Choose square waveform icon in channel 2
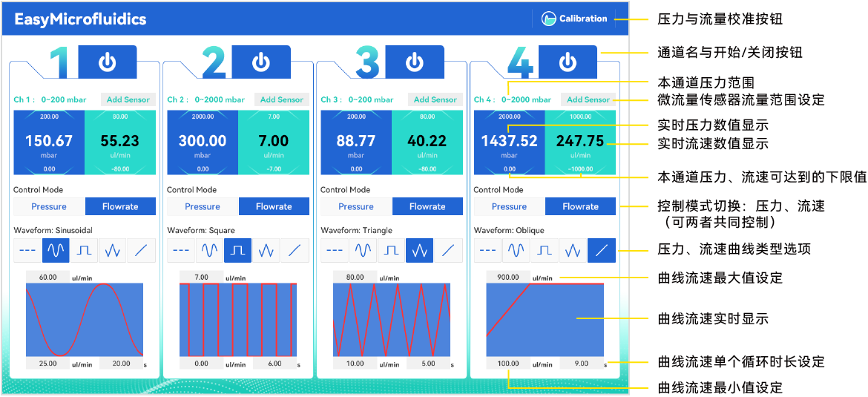Viewport: 868px width, 397px height. (238, 250)
